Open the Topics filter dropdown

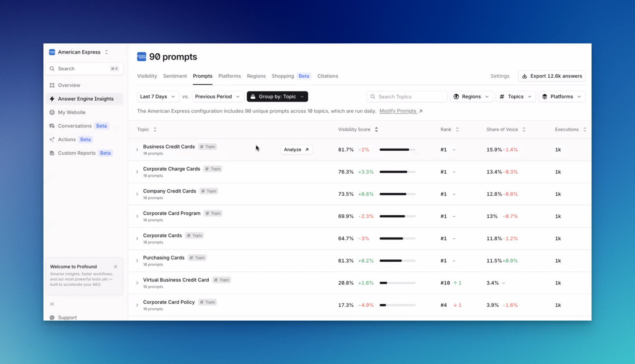tap(515, 97)
